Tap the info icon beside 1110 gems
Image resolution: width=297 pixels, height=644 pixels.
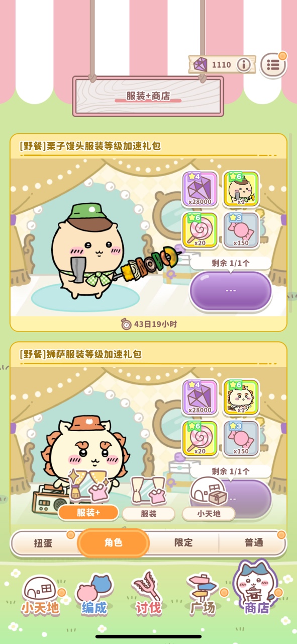click(x=244, y=64)
